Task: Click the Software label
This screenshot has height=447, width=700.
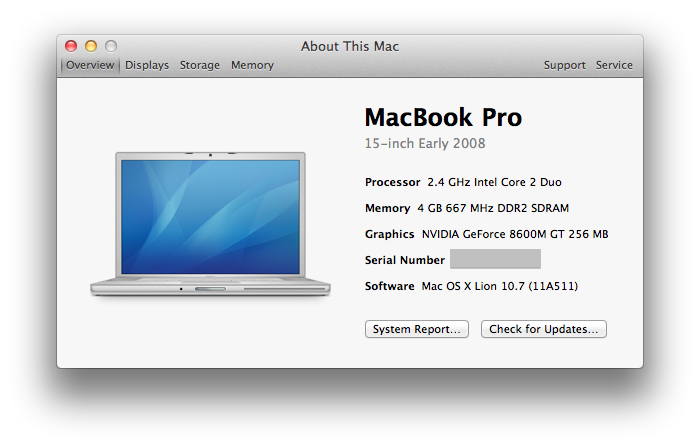Action: pyautogui.click(x=389, y=286)
